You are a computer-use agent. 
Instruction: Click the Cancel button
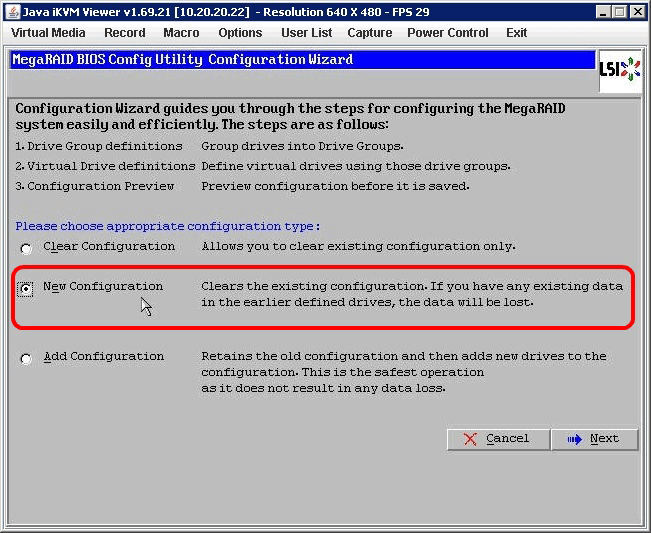point(498,439)
